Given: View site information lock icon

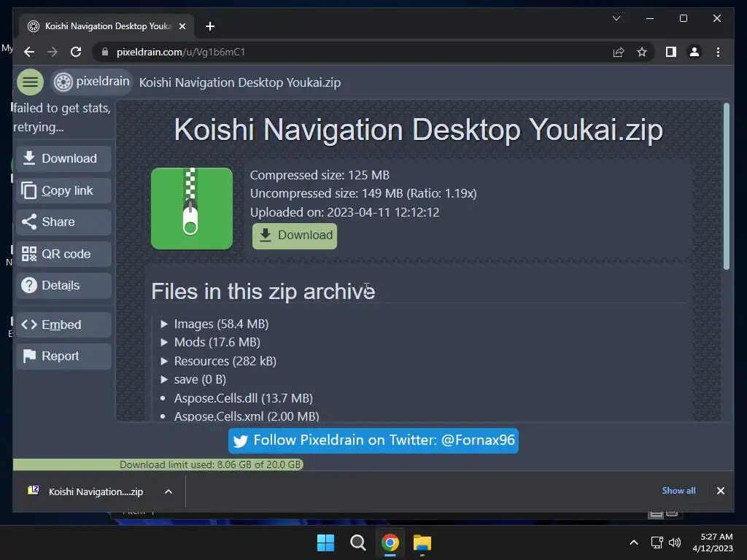Looking at the screenshot, I should click(x=105, y=52).
